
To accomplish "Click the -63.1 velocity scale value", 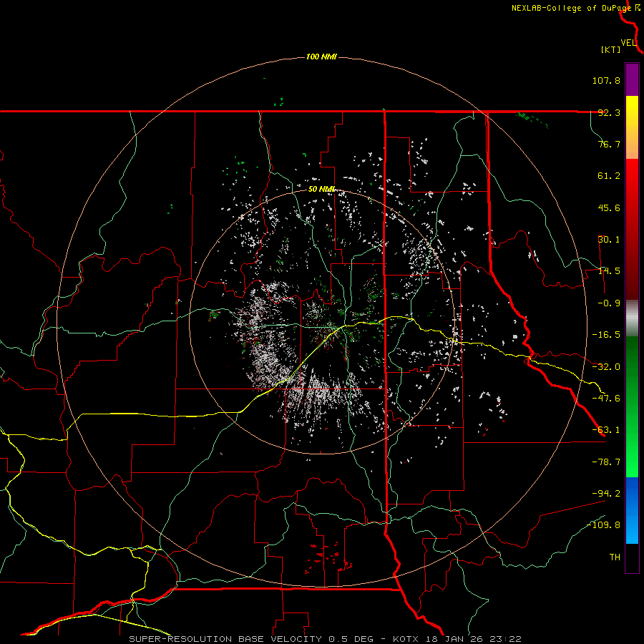I will [x=606, y=430].
